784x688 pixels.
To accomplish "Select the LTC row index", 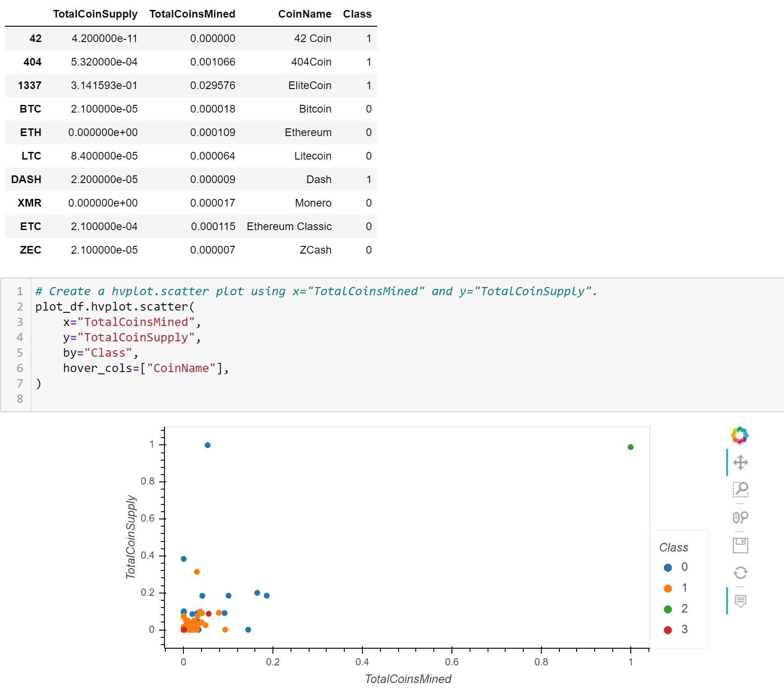I will (31, 156).
